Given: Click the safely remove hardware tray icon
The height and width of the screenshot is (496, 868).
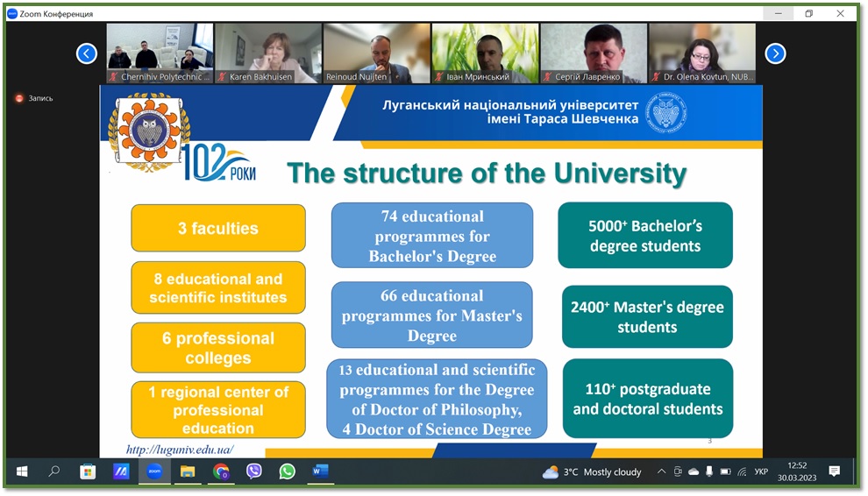Looking at the screenshot, I should click(x=709, y=472).
